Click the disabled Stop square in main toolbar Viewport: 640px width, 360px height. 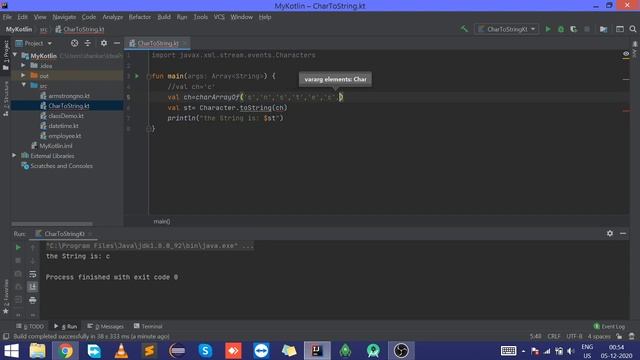(x=587, y=29)
